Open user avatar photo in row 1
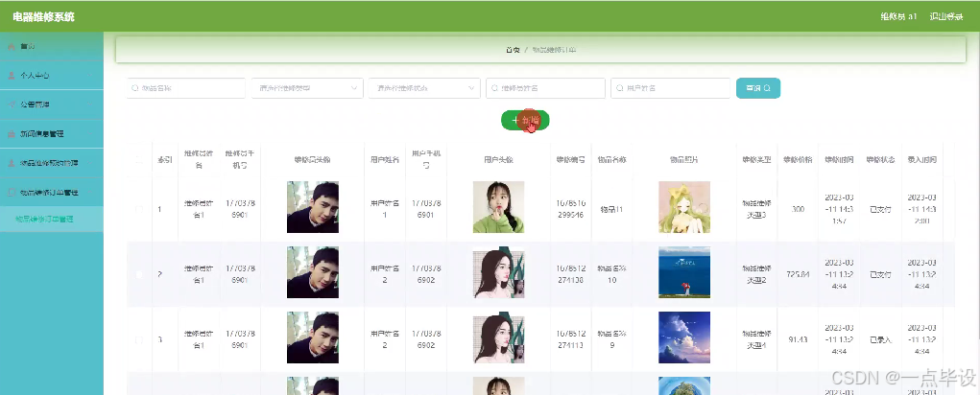The image size is (980, 395). click(499, 207)
